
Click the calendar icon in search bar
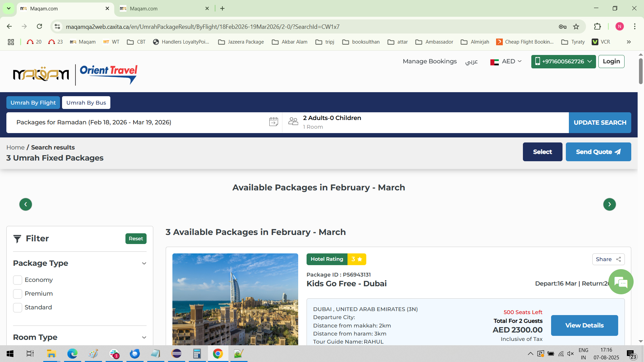point(273,122)
